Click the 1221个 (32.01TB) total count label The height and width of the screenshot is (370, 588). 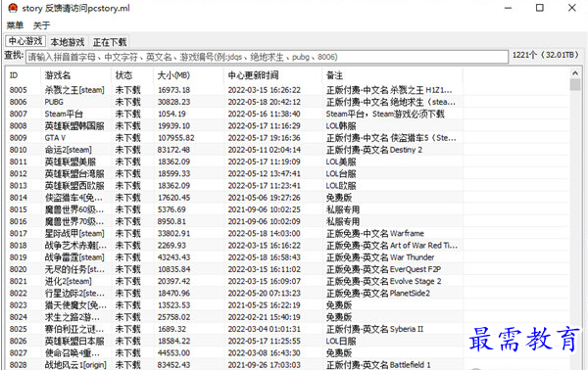(546, 55)
